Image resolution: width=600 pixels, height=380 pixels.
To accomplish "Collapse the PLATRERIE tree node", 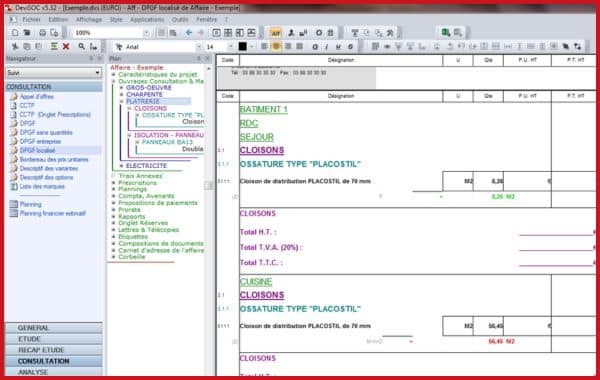I will point(121,101).
